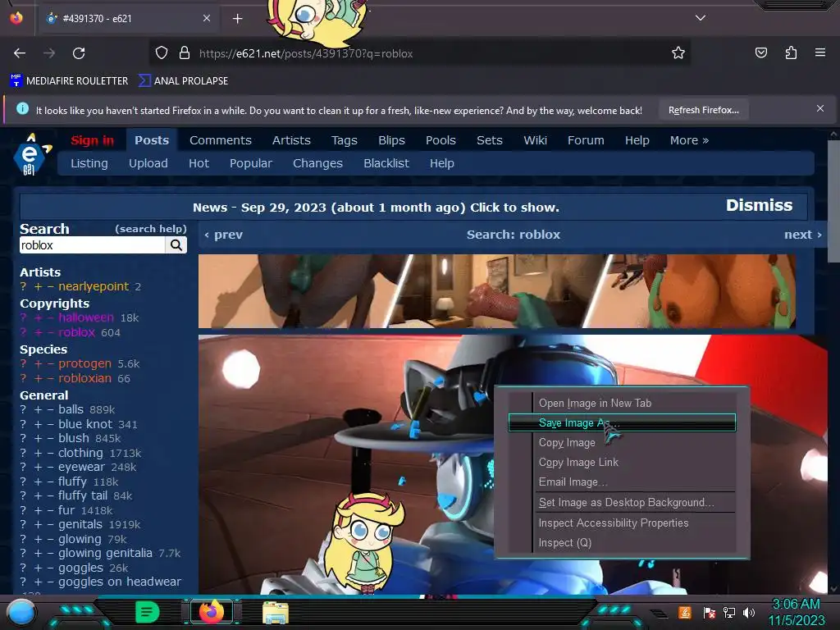Click the e621 site logo
Viewport: 840px width, 630px height.
[31, 155]
